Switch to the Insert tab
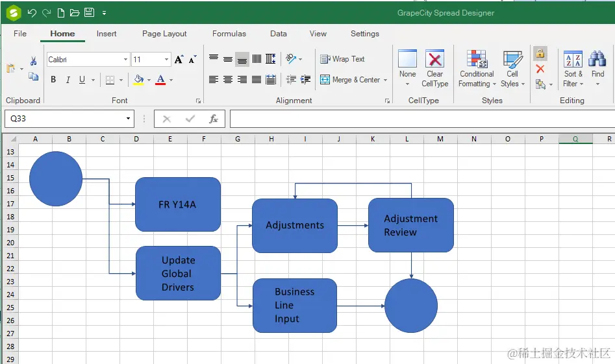Image resolution: width=615 pixels, height=364 pixels. (107, 34)
